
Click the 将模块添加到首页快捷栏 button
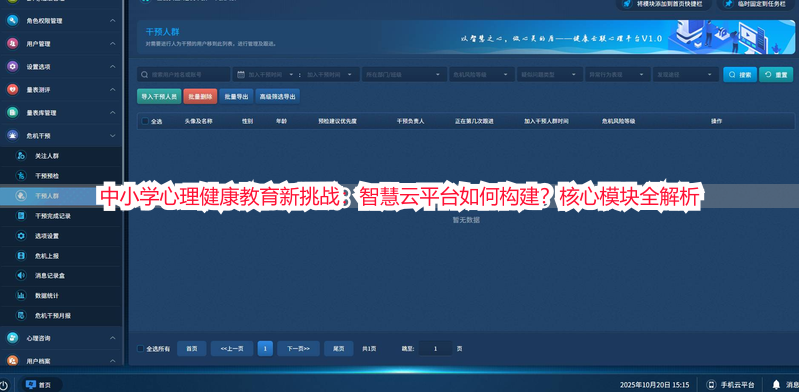[x=664, y=4]
